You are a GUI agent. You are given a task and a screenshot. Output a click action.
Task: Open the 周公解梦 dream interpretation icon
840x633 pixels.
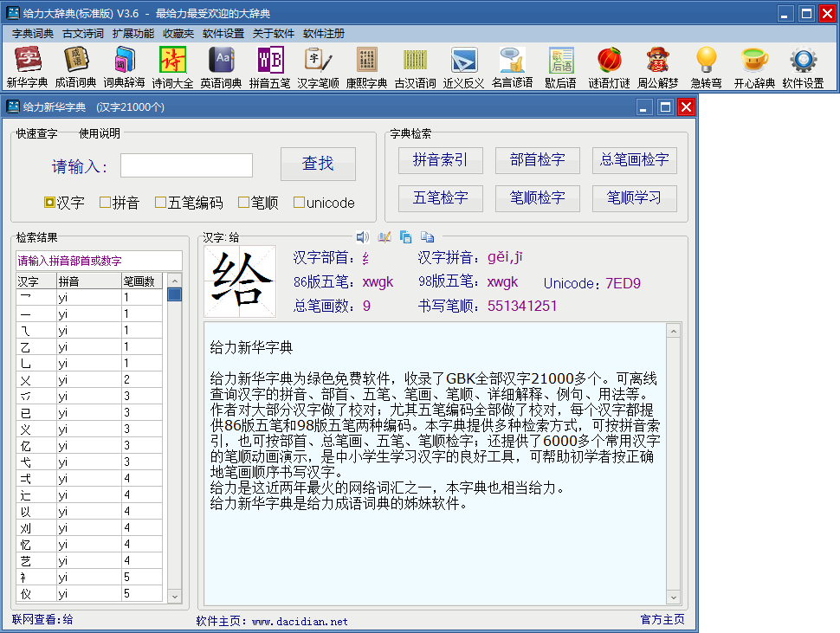click(x=657, y=67)
